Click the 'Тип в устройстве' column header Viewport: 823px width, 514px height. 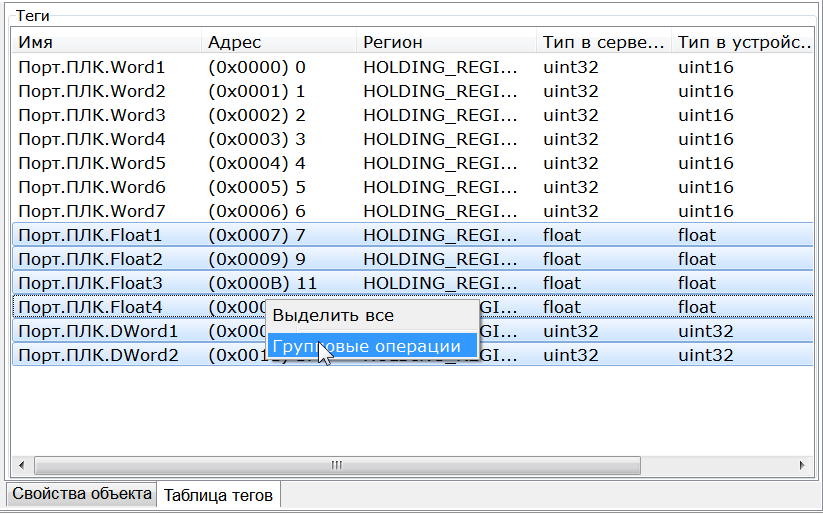pos(742,42)
